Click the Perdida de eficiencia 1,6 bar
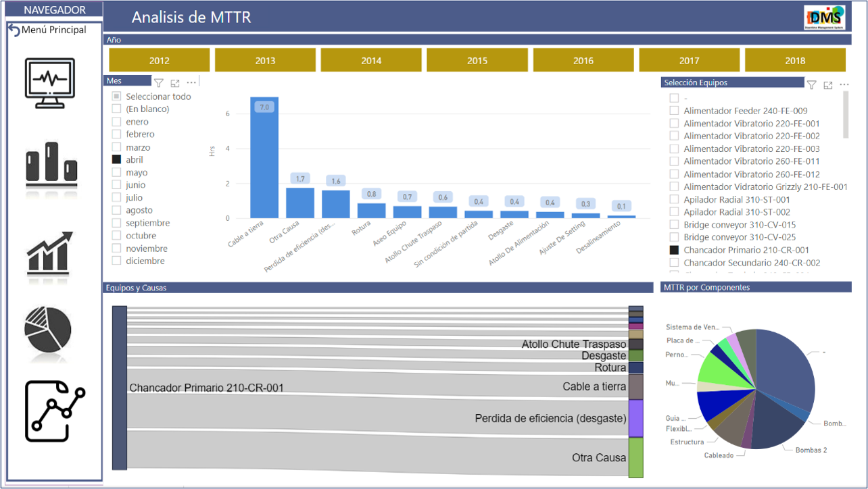Screen dimensions: 868x489 tap(336, 204)
